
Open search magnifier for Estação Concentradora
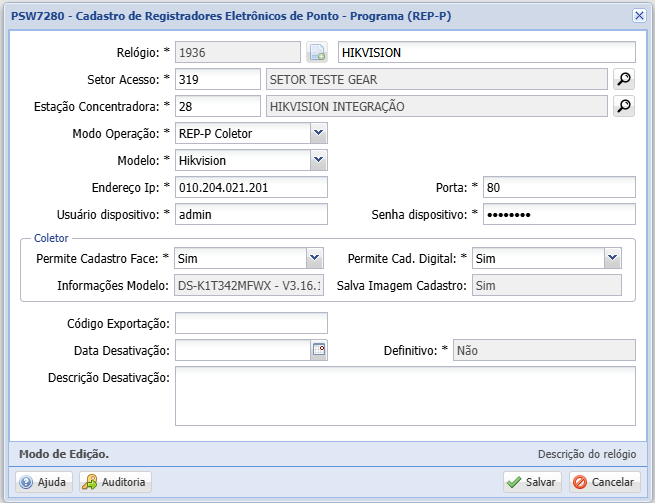click(624, 107)
